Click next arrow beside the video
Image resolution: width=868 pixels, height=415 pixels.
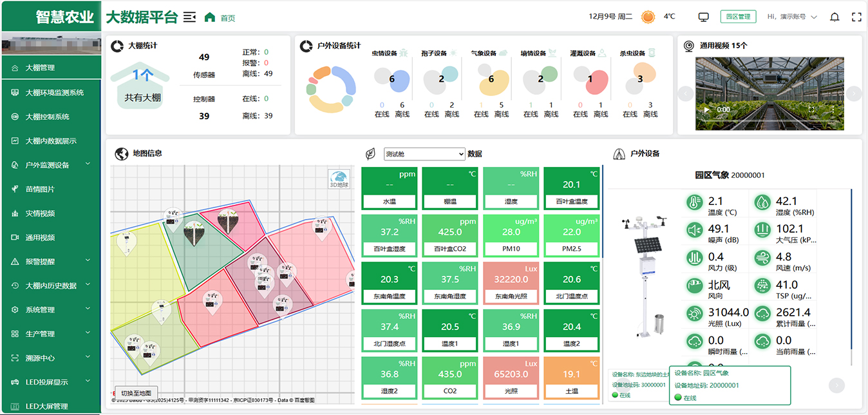tap(854, 93)
